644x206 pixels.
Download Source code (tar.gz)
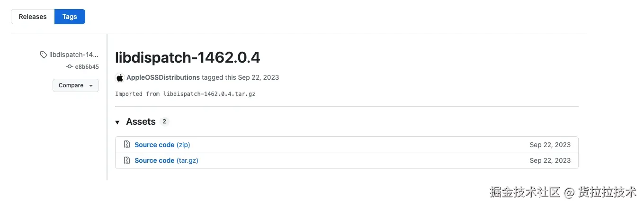pos(166,160)
